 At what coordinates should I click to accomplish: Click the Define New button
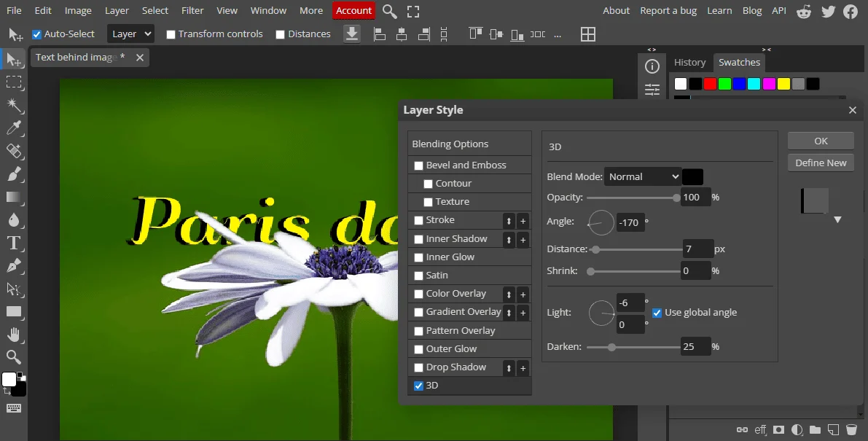tap(821, 163)
